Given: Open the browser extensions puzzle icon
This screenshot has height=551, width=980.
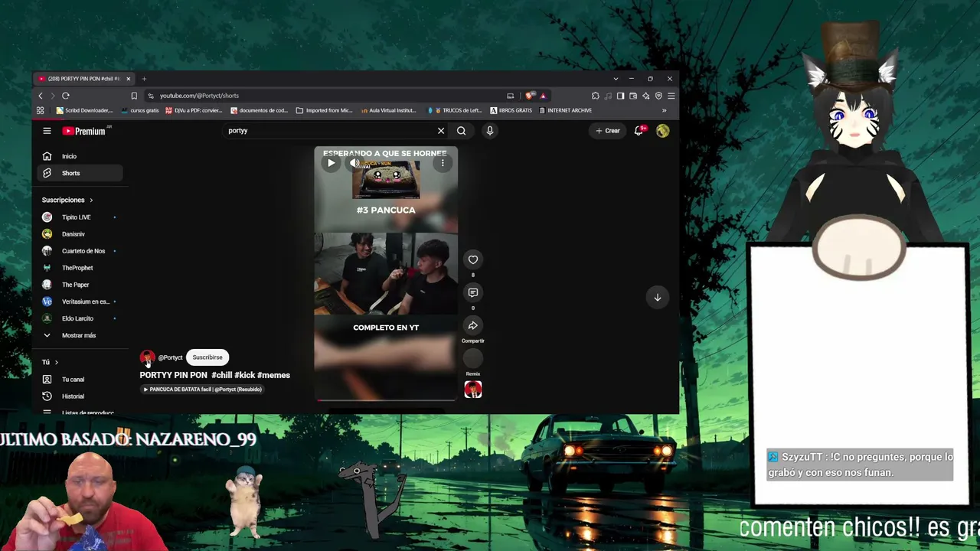Looking at the screenshot, I should coord(595,96).
